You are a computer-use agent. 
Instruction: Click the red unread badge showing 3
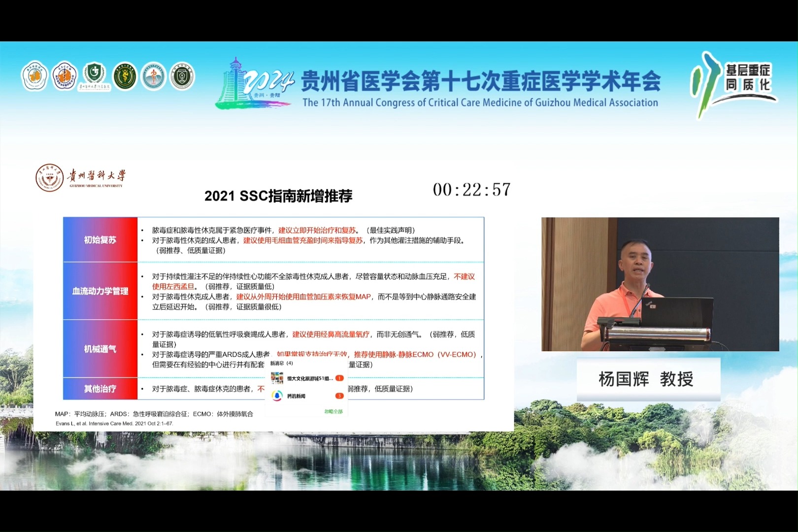(x=339, y=396)
